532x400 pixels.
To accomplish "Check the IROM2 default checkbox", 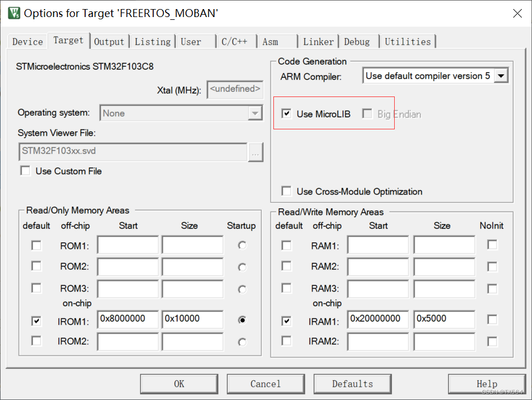I will pyautogui.click(x=36, y=340).
